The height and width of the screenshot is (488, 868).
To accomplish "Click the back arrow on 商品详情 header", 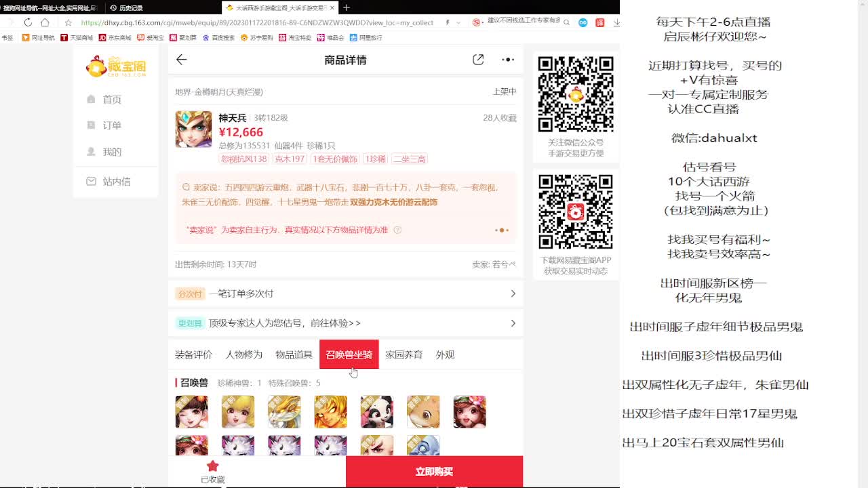I will pos(181,60).
